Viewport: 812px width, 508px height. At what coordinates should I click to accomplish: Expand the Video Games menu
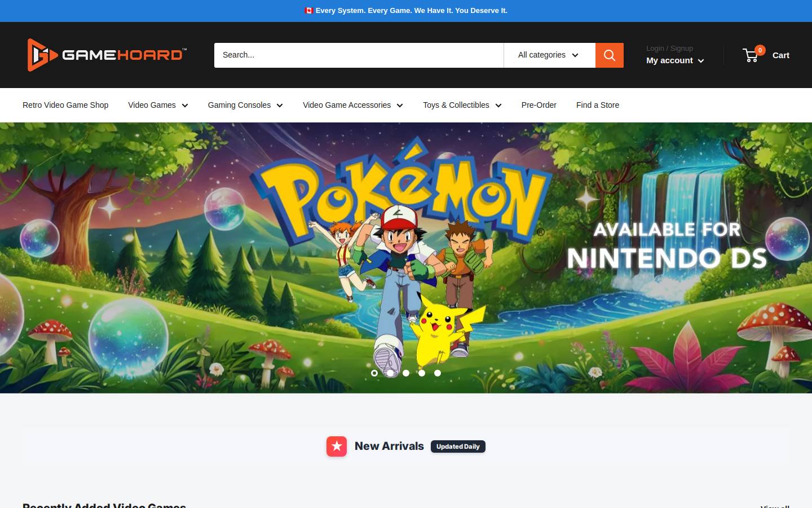coord(158,105)
